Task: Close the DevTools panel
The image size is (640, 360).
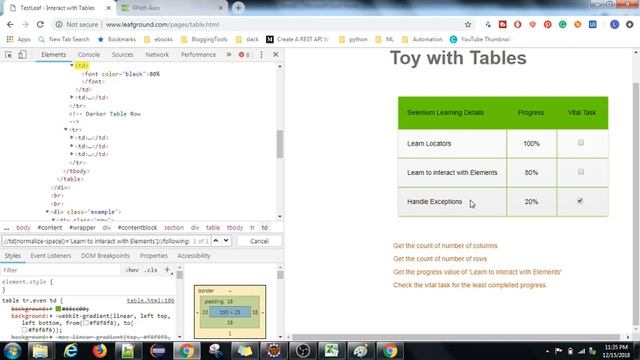Action: 276,54
